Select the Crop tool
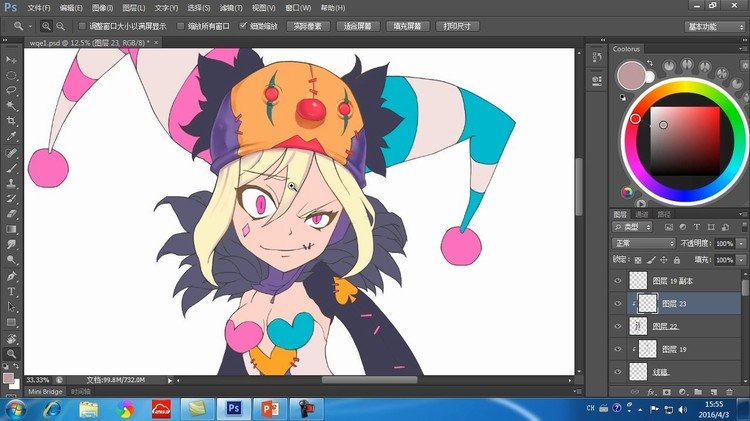This screenshot has height=421, width=750. (11, 121)
